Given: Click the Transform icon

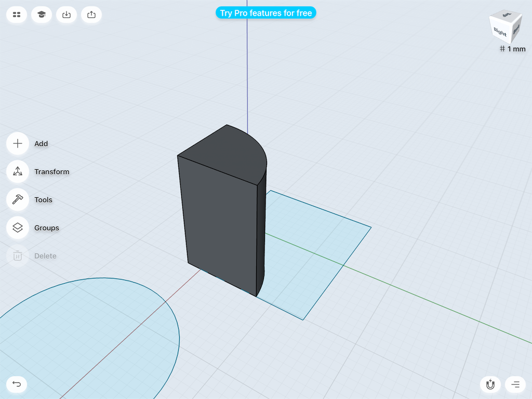Looking at the screenshot, I should (x=18, y=171).
